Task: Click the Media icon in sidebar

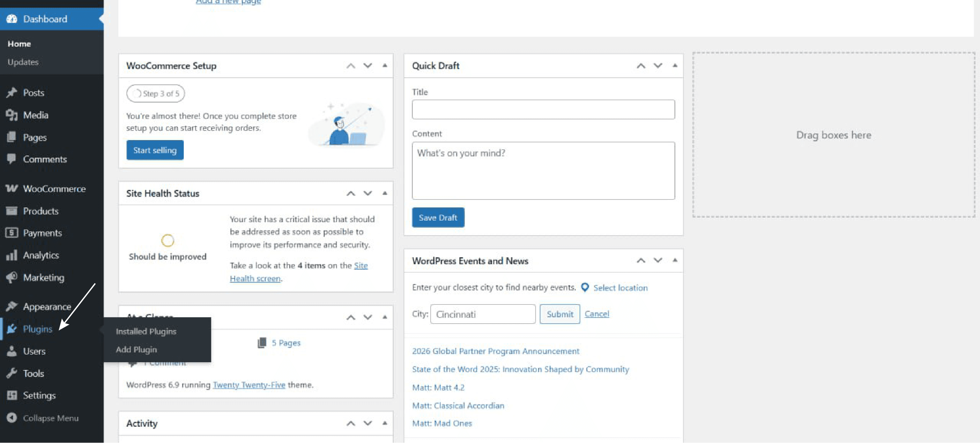Action: 11,115
